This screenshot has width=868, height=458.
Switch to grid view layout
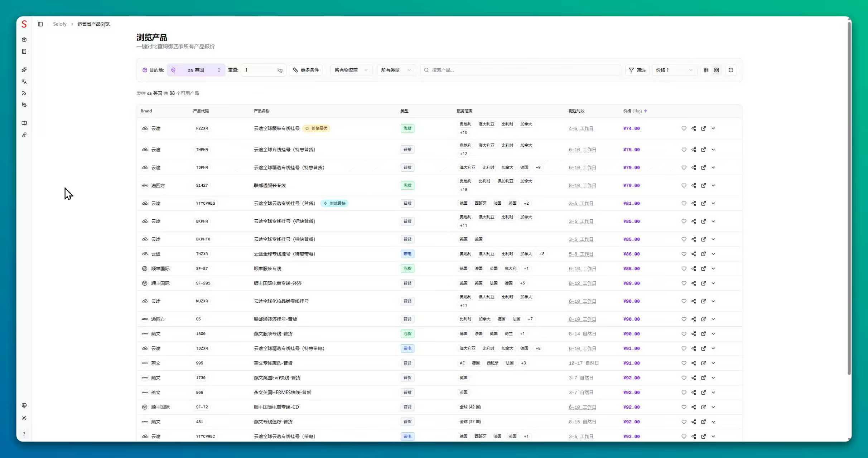(x=717, y=70)
